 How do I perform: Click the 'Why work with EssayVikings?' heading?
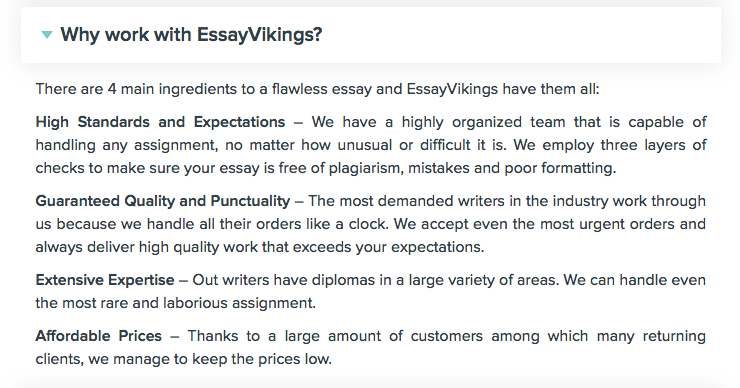191,35
